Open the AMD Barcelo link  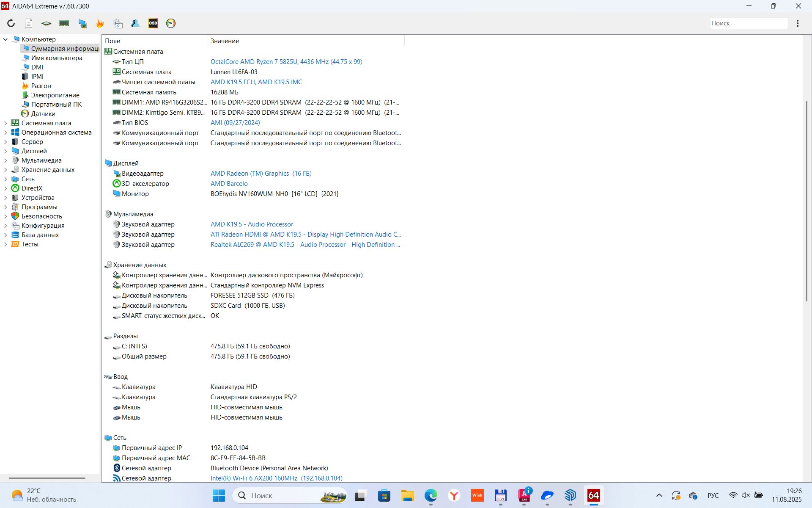point(229,184)
